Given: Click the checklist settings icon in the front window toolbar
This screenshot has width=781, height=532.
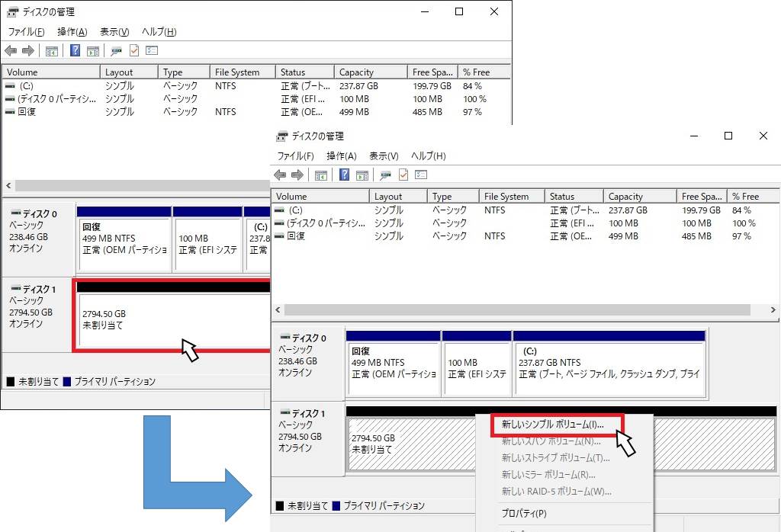Looking at the screenshot, I should click(x=421, y=175).
